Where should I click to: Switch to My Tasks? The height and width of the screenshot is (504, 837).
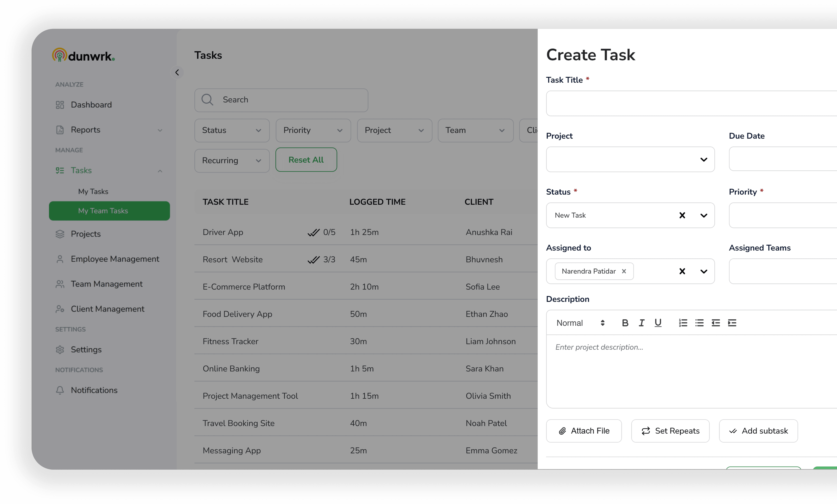click(x=93, y=191)
